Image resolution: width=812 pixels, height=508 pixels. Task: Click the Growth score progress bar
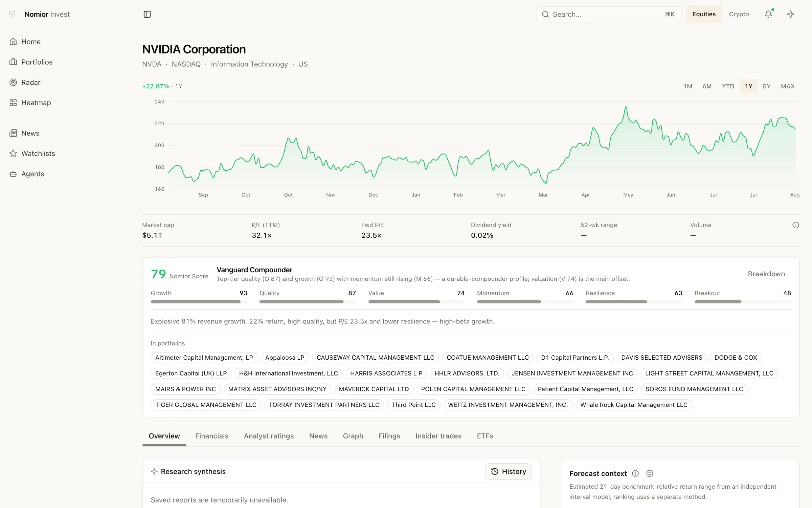(199, 301)
